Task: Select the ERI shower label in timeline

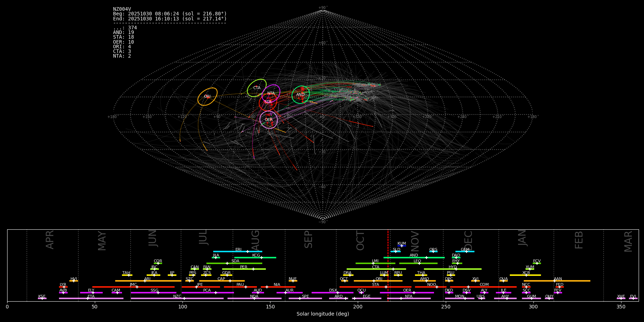Action: point(239,250)
